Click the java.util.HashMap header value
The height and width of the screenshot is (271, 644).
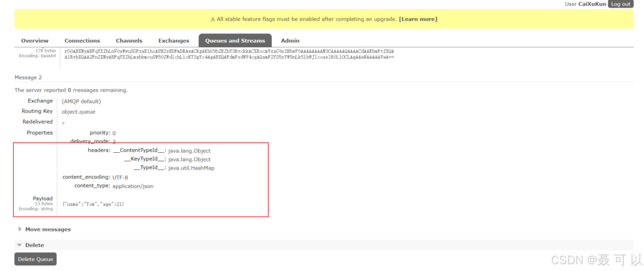(x=191, y=168)
